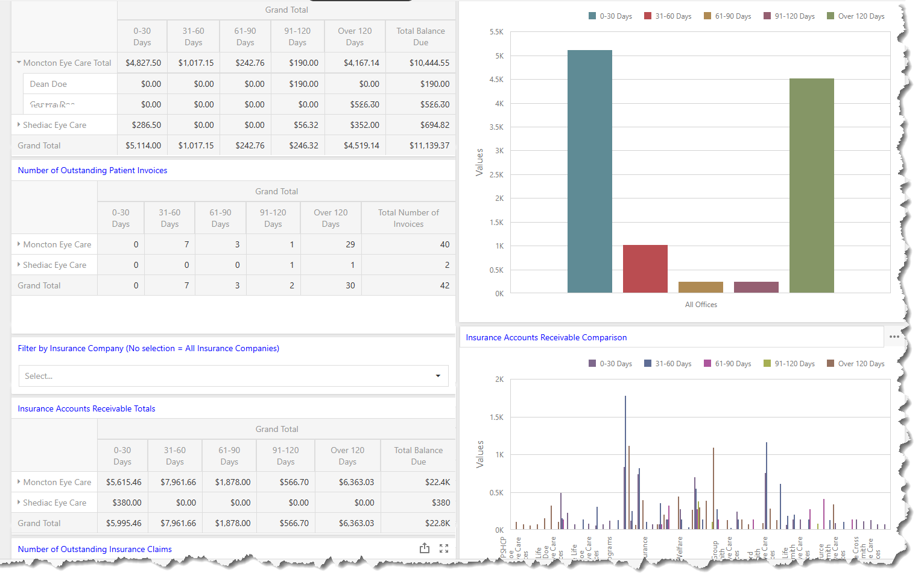Open the insurance company Select dropdown arrow
The height and width of the screenshot is (581, 924).
[438, 376]
